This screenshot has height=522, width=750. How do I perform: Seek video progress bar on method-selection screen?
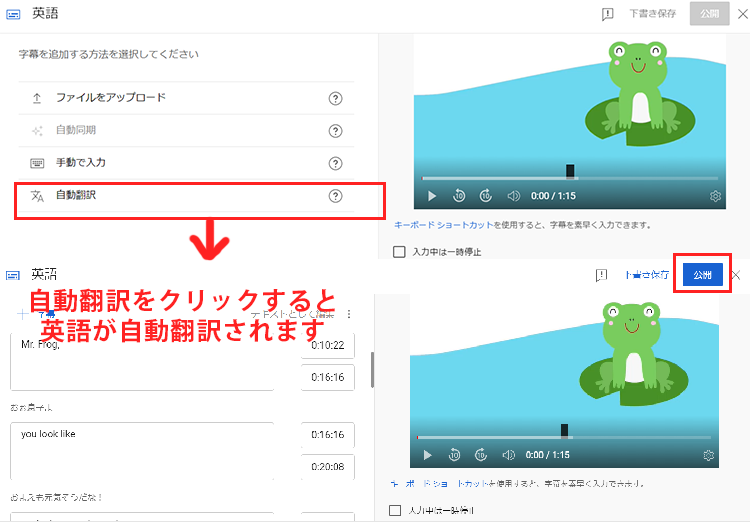[x=569, y=178]
